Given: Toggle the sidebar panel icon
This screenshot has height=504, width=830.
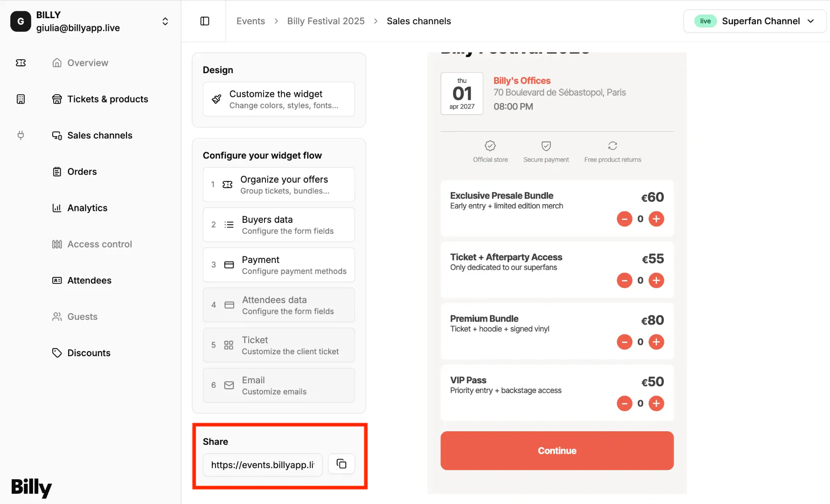Looking at the screenshot, I should [x=205, y=21].
